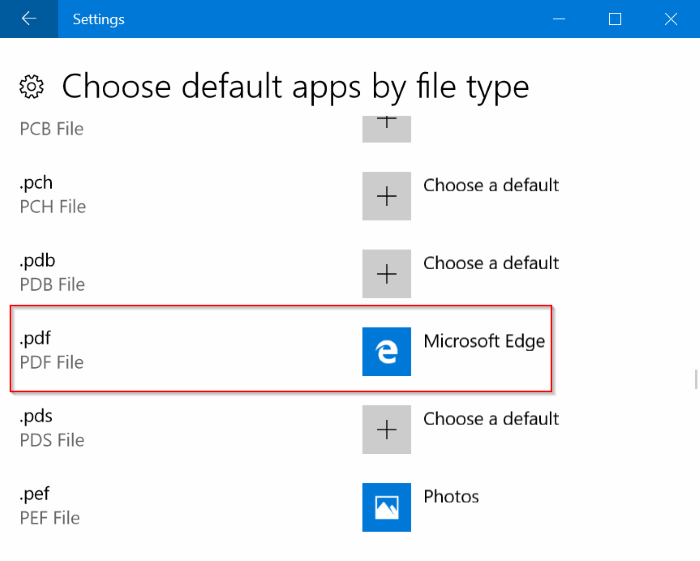Choose a default for .pds
700x561 pixels.
(x=491, y=419)
